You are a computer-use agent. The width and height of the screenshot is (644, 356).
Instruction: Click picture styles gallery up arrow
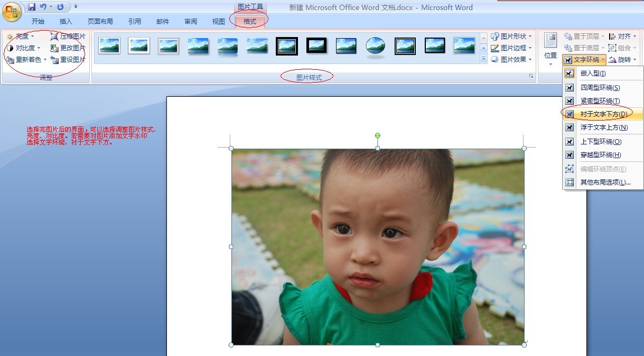coord(483,37)
